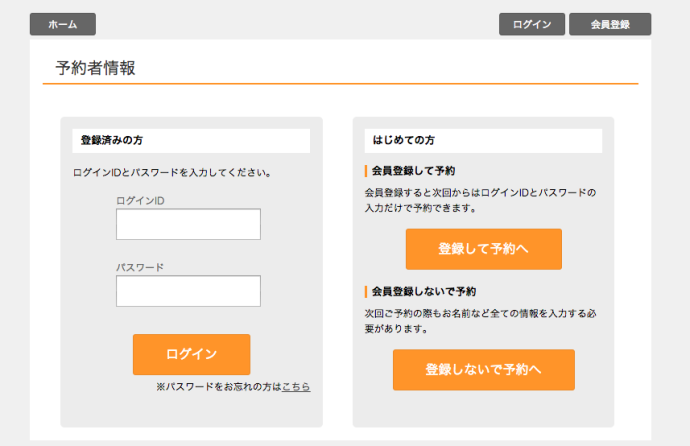Follow the こちら forgot-password link
690x446 pixels.
point(296,386)
